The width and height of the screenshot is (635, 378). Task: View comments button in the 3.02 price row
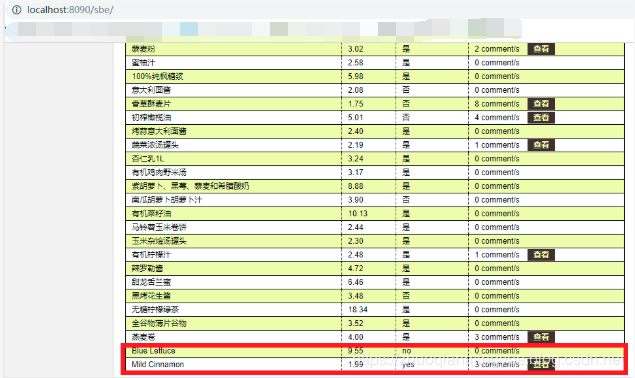[x=541, y=49]
